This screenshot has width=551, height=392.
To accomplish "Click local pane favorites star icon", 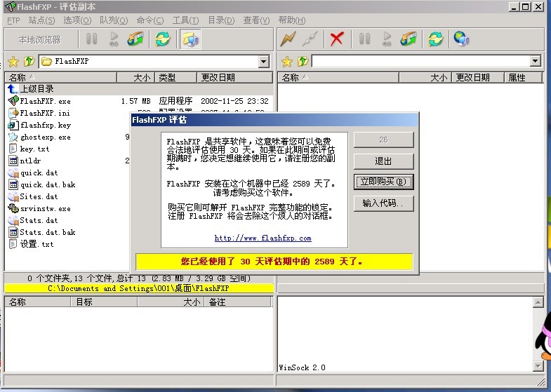I will 13,62.
